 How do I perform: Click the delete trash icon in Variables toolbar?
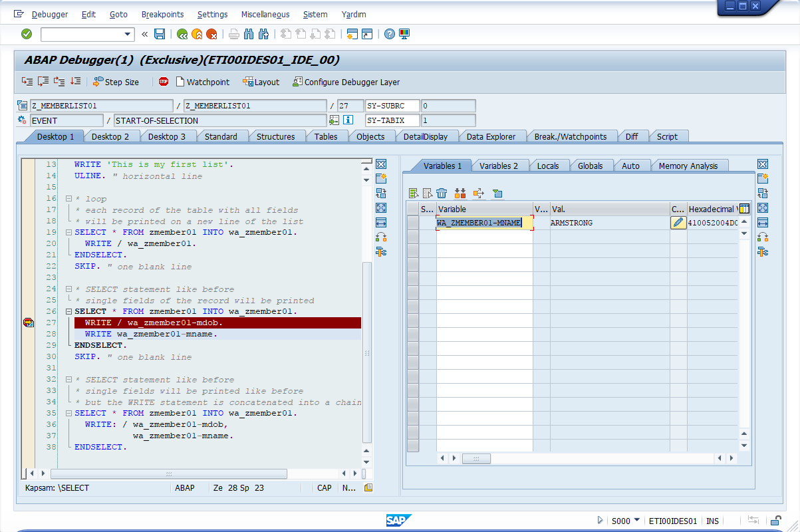point(442,194)
